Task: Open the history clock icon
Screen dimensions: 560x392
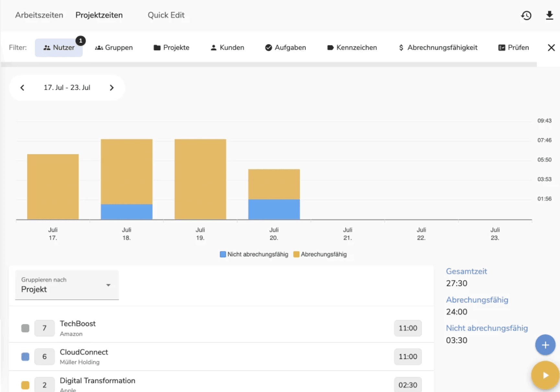Action: [526, 15]
